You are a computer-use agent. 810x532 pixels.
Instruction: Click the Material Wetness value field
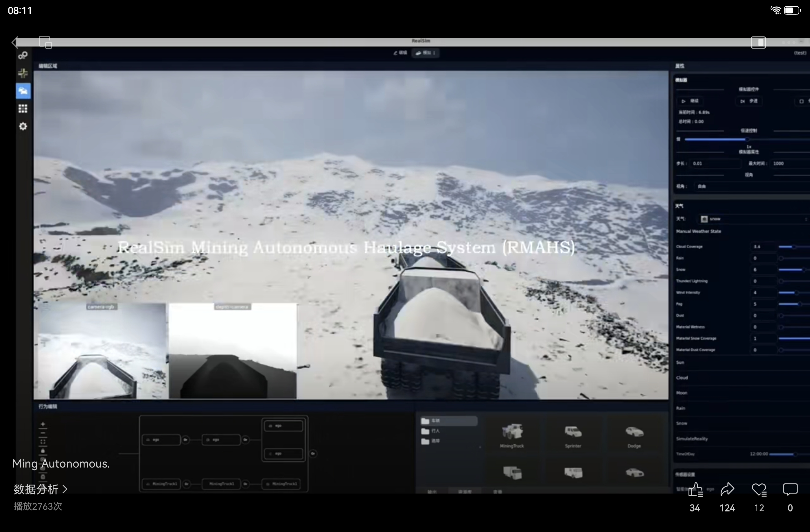pyautogui.click(x=763, y=327)
